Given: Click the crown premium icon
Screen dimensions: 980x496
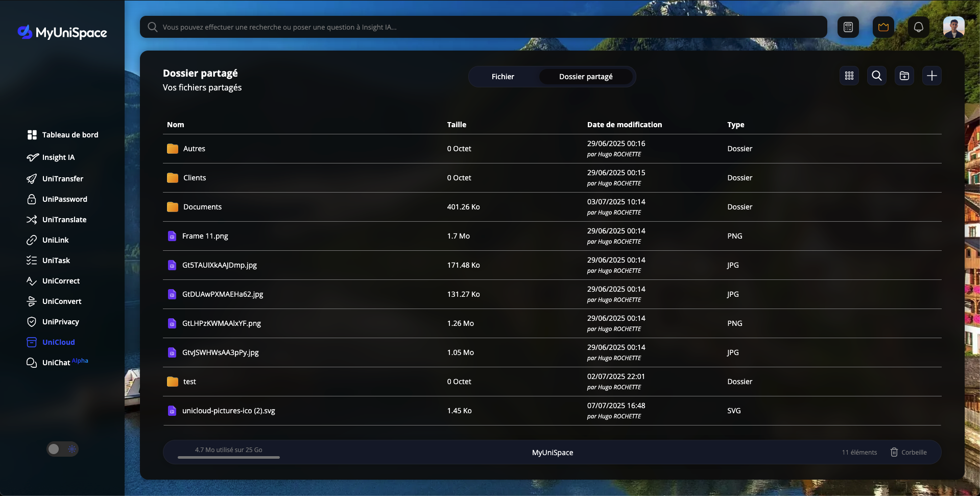Looking at the screenshot, I should [883, 27].
